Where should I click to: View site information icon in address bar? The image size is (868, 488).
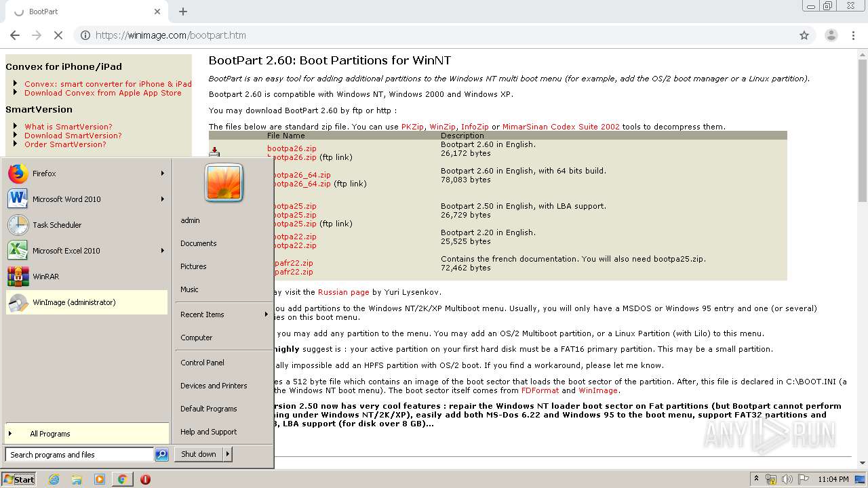pos(85,35)
